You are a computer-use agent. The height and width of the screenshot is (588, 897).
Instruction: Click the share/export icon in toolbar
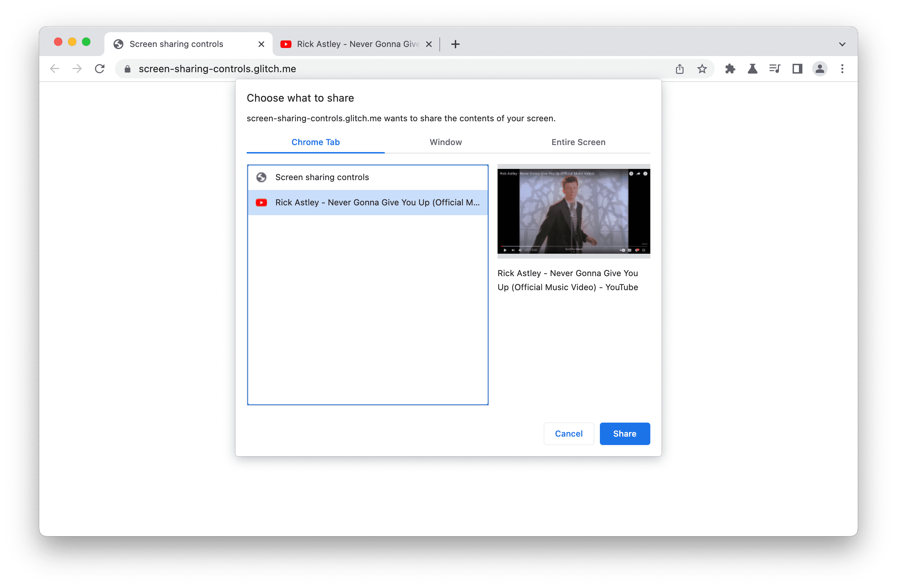click(x=680, y=68)
